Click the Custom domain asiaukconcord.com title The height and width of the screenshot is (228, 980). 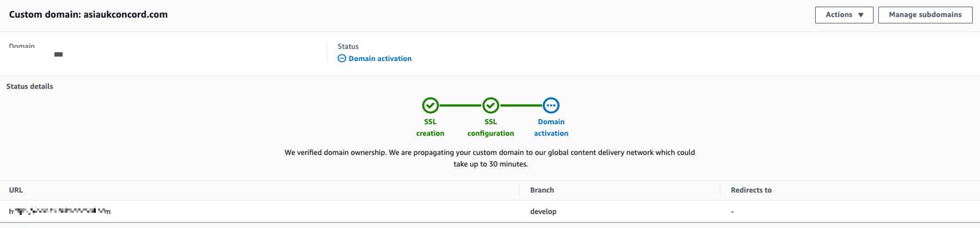pos(88,15)
